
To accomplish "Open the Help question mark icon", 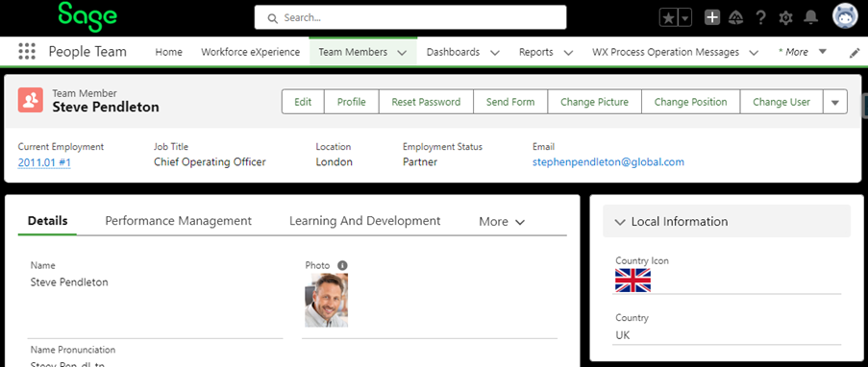I will click(x=760, y=17).
